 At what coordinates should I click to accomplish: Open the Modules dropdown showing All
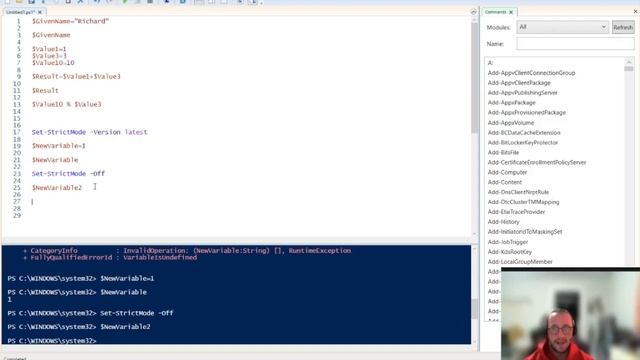pos(562,27)
